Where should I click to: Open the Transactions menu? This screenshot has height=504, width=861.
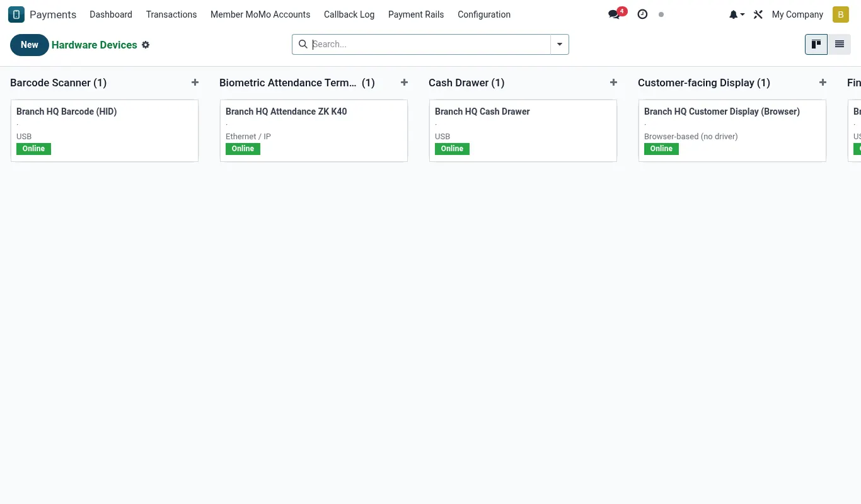171,14
